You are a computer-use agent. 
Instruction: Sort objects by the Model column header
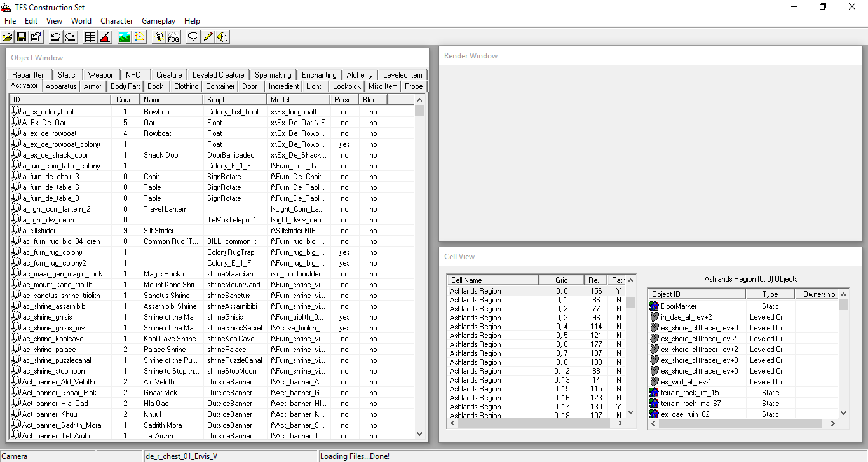[x=298, y=100]
